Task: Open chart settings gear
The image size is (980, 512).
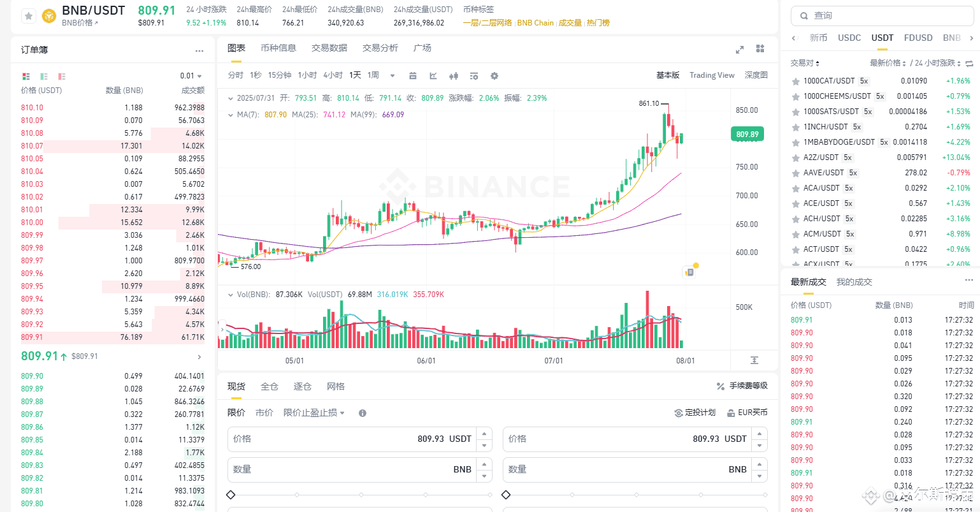Action: (x=494, y=76)
